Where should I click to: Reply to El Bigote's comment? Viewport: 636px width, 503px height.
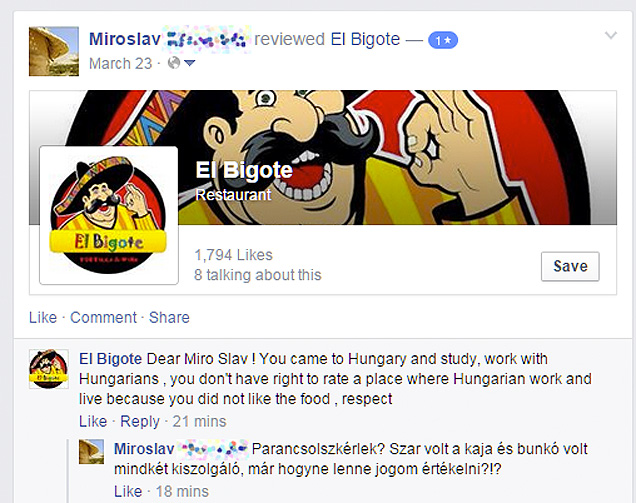tap(140, 421)
